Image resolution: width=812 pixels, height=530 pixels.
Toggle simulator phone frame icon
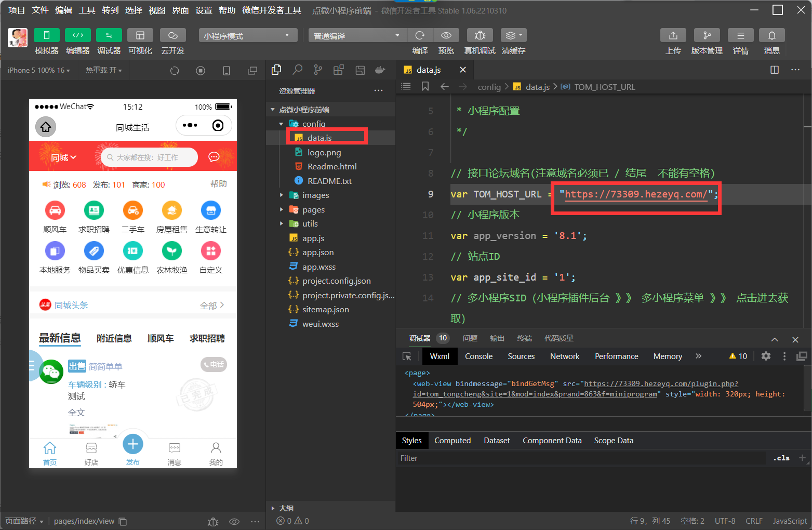point(227,71)
